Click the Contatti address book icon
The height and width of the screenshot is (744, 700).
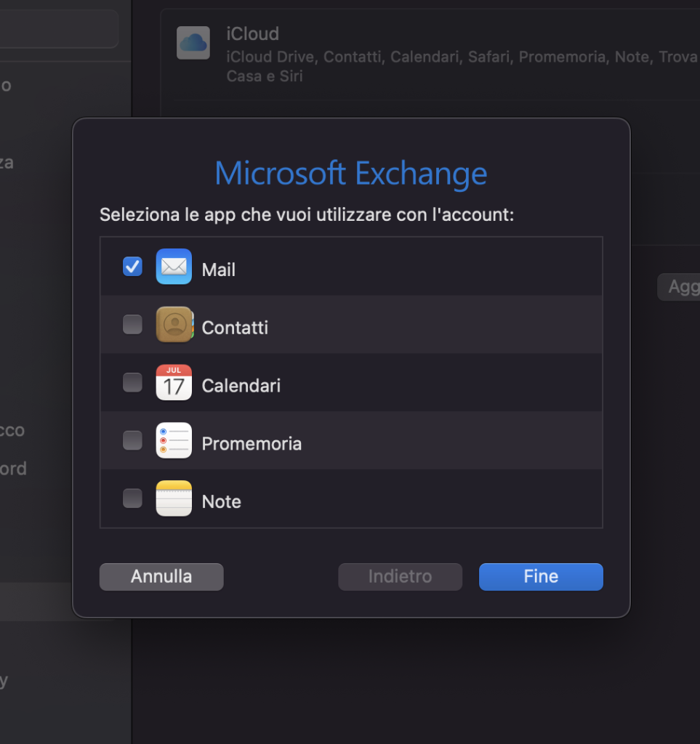174,325
